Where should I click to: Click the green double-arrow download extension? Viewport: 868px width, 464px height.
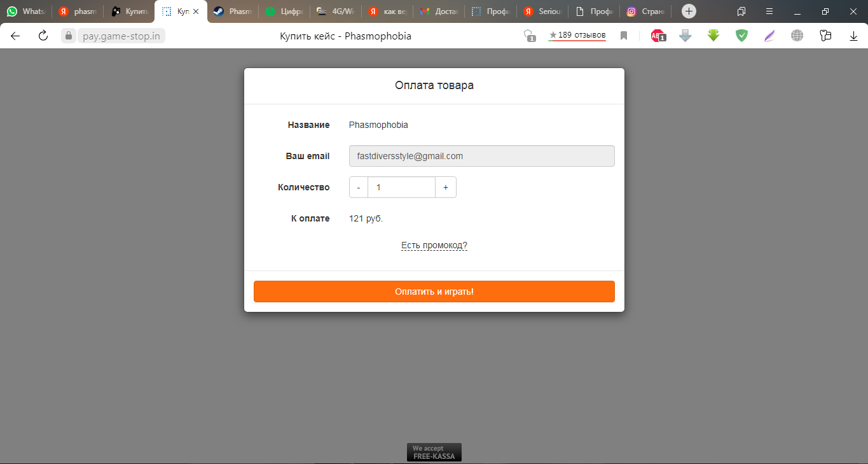[713, 36]
